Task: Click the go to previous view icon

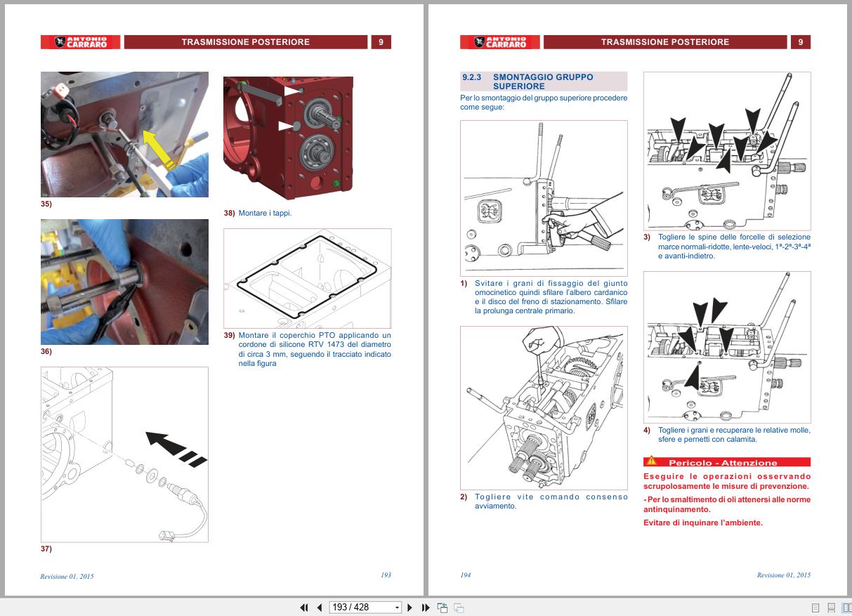Action: click(x=443, y=608)
